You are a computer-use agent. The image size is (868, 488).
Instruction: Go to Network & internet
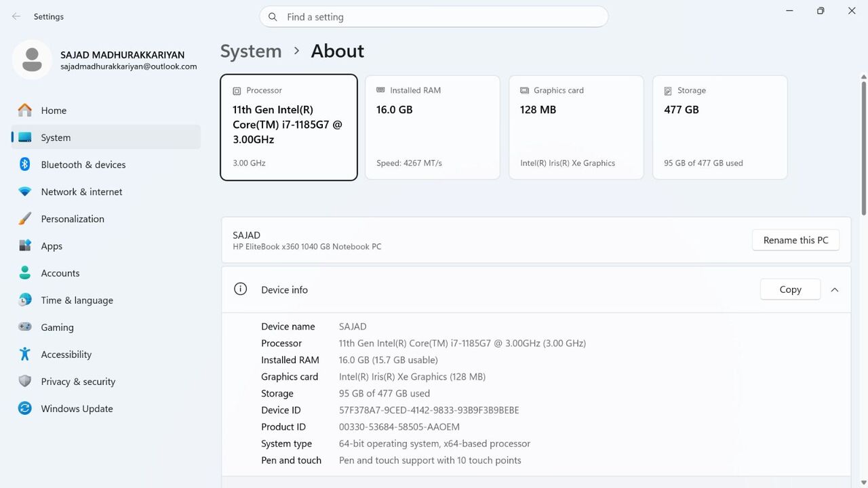[x=106, y=191]
